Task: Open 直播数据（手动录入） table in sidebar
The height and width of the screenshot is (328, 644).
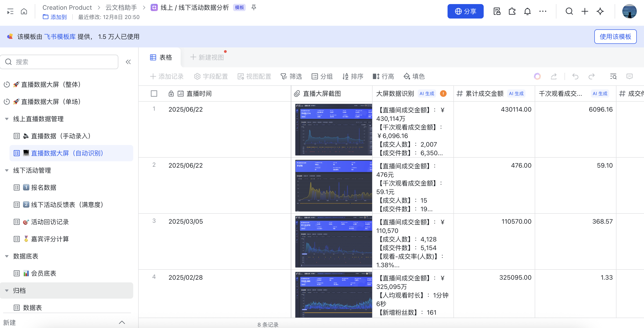Action: click(x=61, y=136)
